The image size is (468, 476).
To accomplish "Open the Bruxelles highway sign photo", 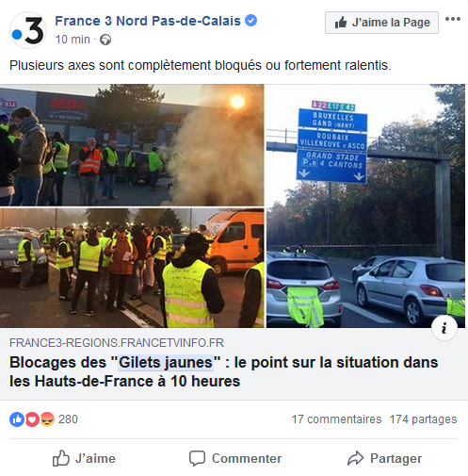I will coord(365,205).
